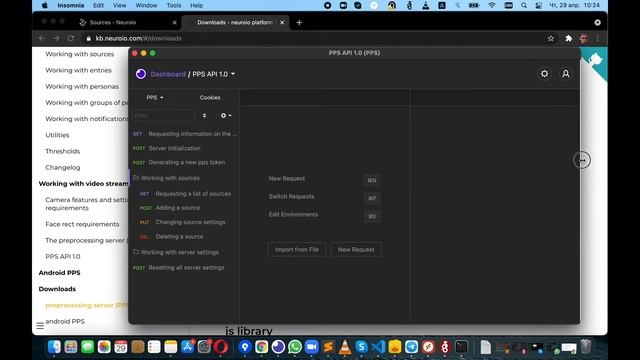The image size is (640, 360).
Task: Open Working with personas docs link
Action: (82, 87)
